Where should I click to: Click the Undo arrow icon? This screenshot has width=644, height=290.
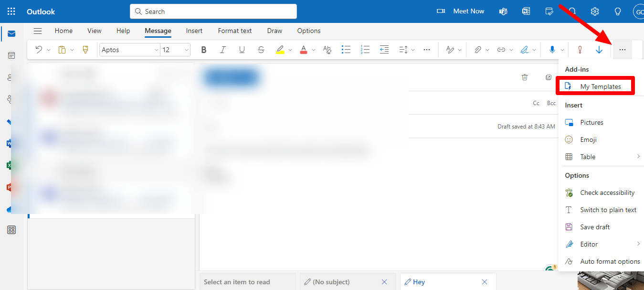[x=39, y=50]
